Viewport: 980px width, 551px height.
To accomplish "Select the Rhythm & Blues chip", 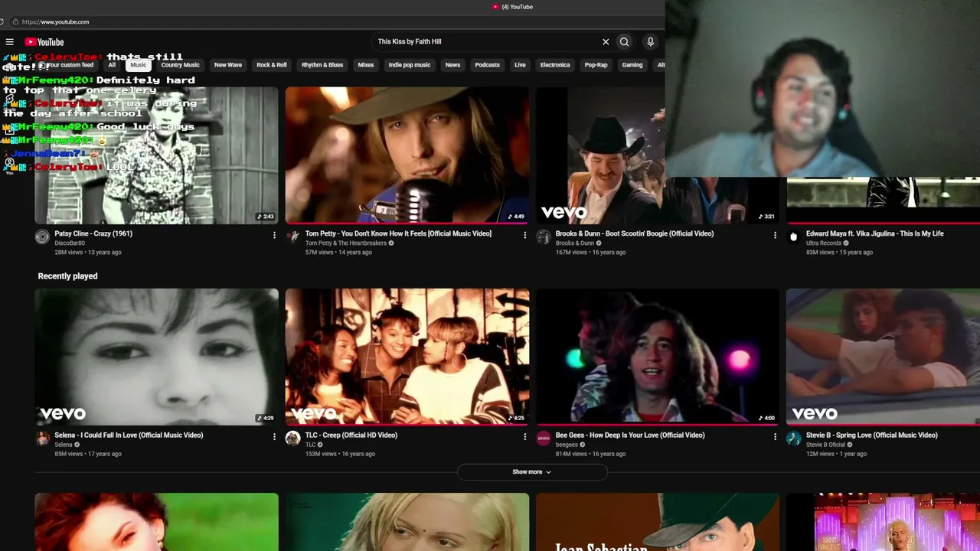I will [x=322, y=65].
